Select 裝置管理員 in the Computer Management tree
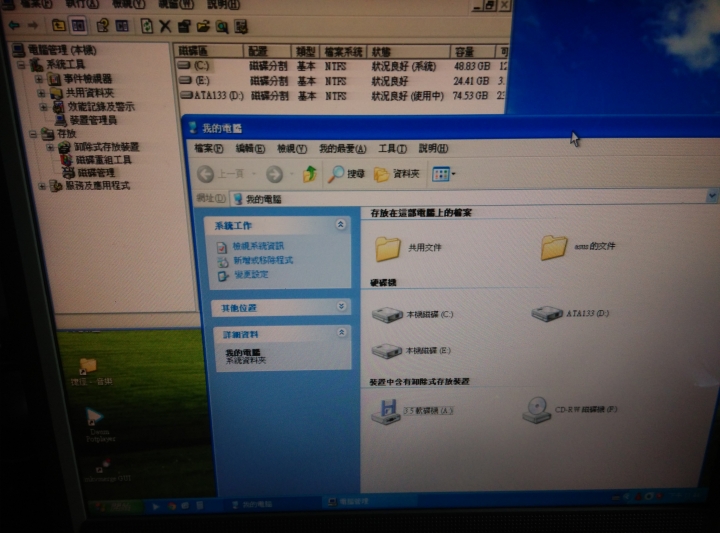This screenshot has height=533, width=720. [93, 120]
